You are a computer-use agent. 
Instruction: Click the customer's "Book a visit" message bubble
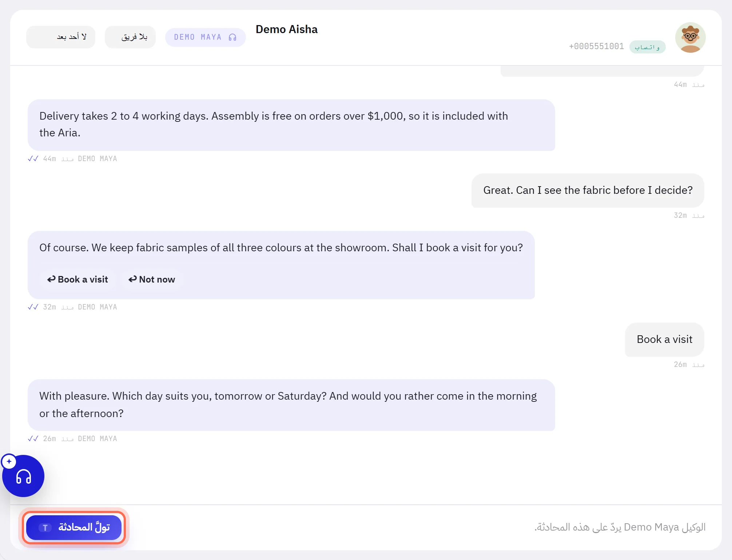coord(664,339)
